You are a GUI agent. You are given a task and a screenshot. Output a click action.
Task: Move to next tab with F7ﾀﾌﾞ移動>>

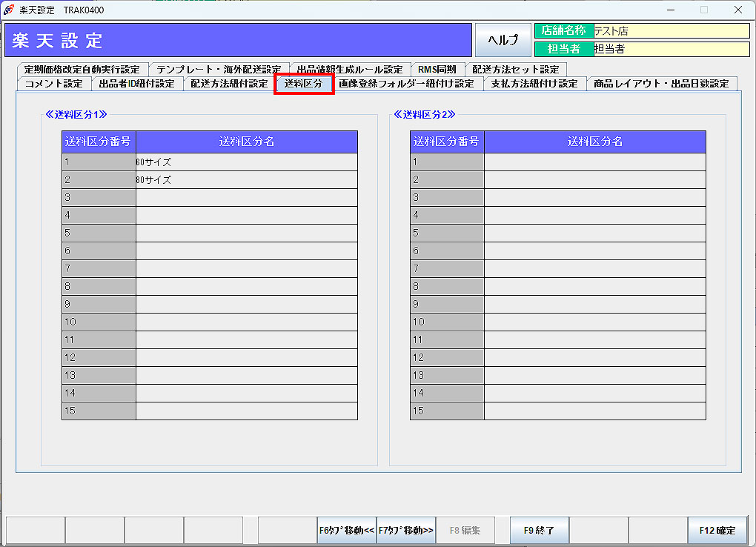point(405,530)
